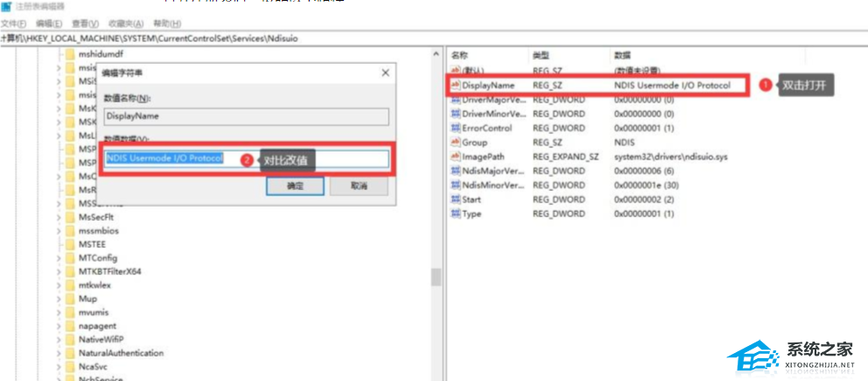Click the mvumis folder icon
The image size is (868, 381).
pyautogui.click(x=69, y=313)
